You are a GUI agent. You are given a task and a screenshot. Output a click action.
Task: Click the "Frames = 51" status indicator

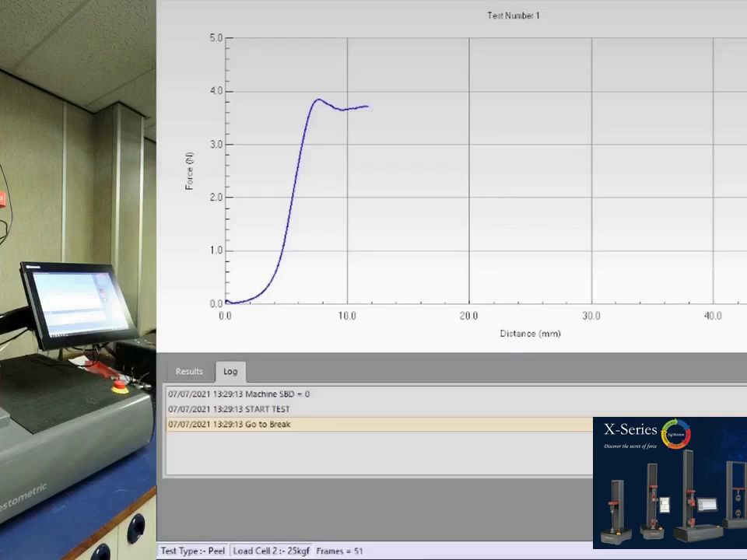(x=339, y=551)
